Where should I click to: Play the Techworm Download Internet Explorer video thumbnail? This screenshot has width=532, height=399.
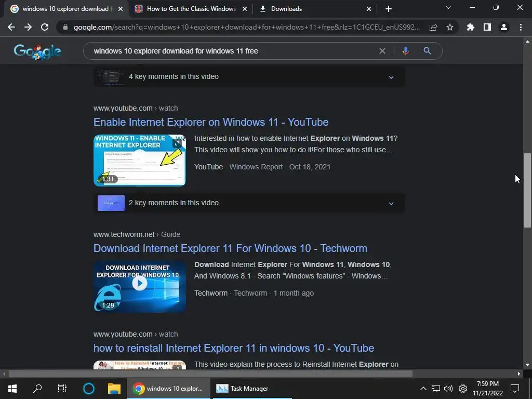[140, 286]
